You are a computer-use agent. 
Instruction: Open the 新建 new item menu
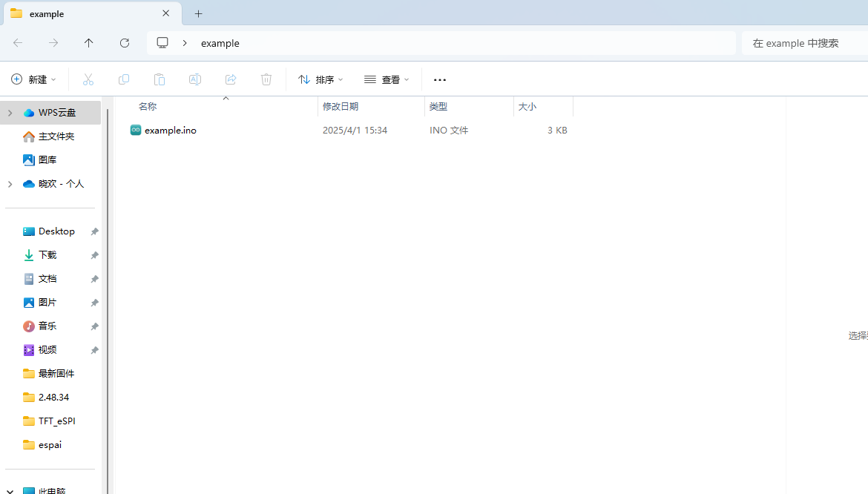click(x=34, y=79)
